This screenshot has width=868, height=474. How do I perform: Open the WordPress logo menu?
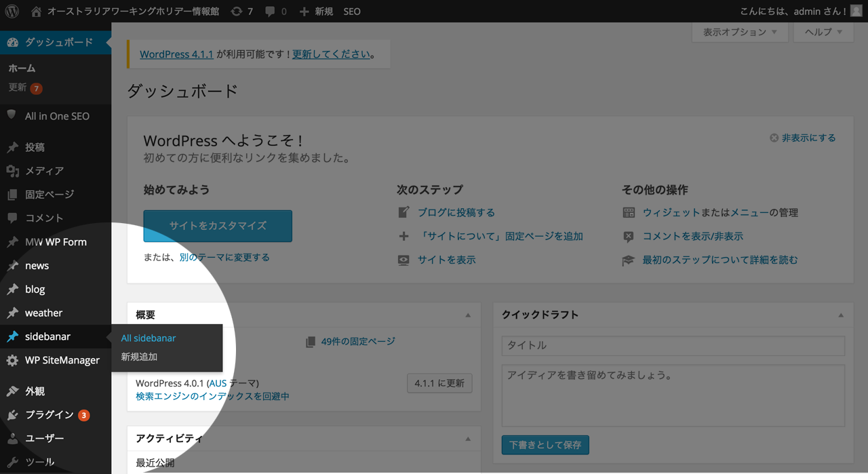12,12
